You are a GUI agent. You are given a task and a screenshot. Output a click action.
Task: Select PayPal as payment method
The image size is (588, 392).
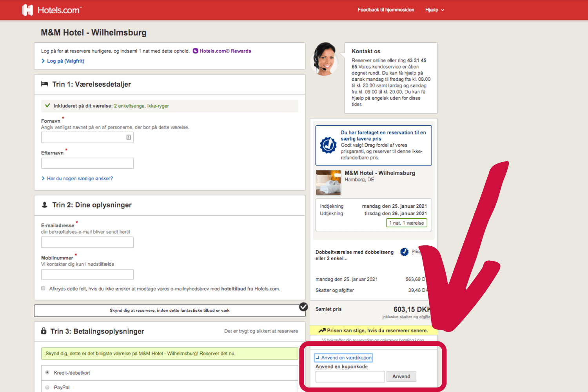(47, 387)
